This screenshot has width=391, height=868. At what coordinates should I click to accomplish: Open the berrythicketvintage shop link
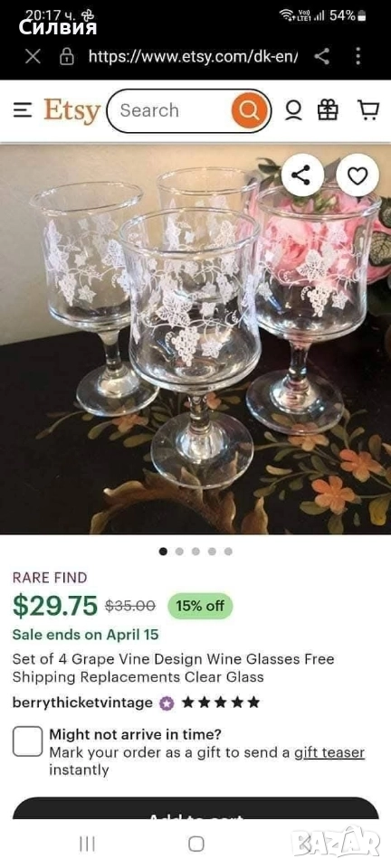coord(82,703)
